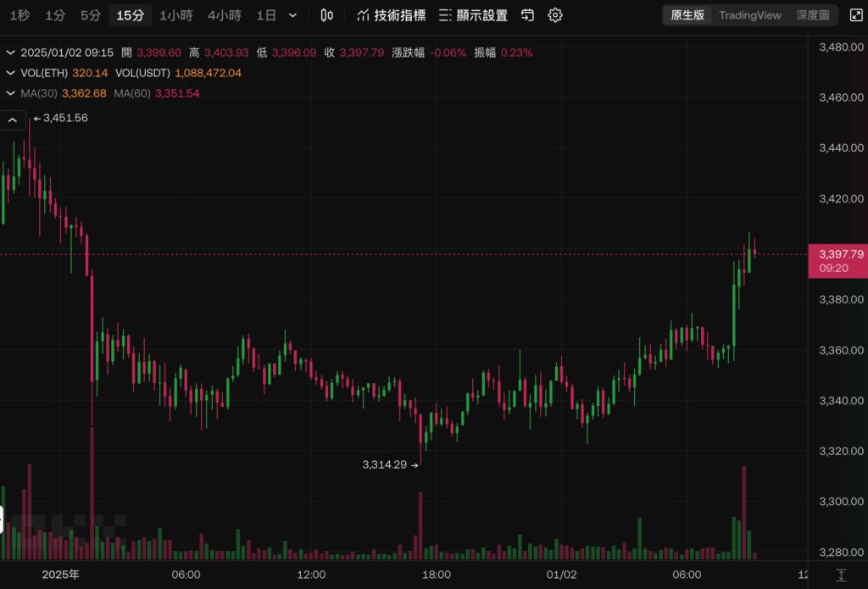868x589 pixels.
Task: Select the 4小時 time interval
Action: pyautogui.click(x=224, y=15)
